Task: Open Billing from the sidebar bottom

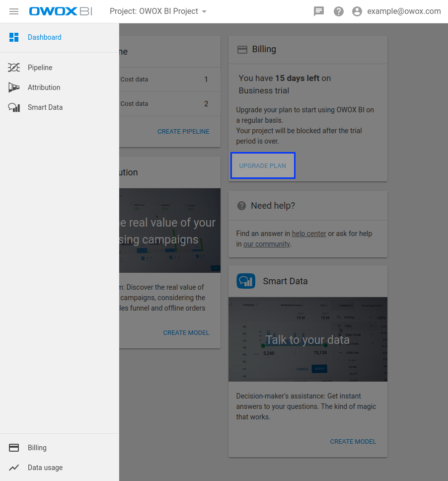Action: click(x=60, y=448)
